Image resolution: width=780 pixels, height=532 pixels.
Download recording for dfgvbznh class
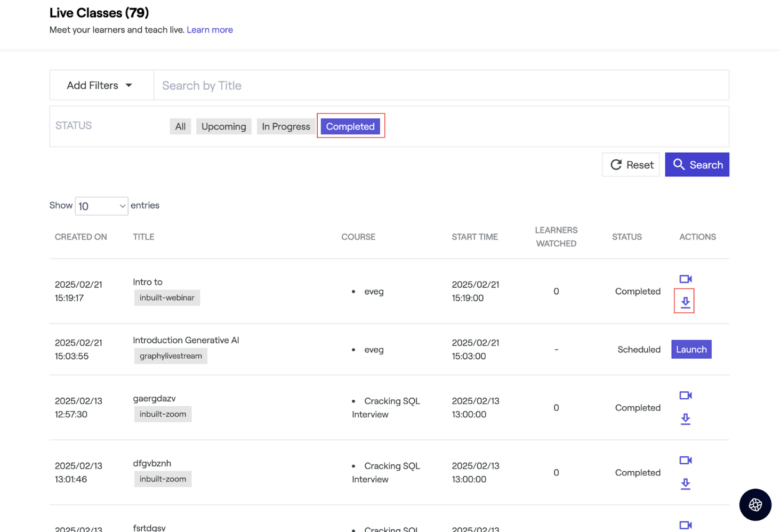click(x=685, y=484)
